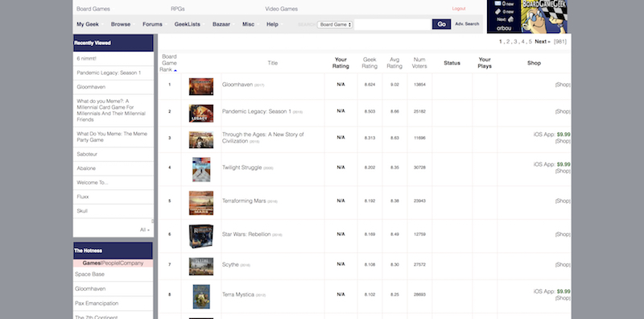The width and height of the screenshot is (644, 319).
Task: Open the My Geek menu
Action: [x=88, y=24]
